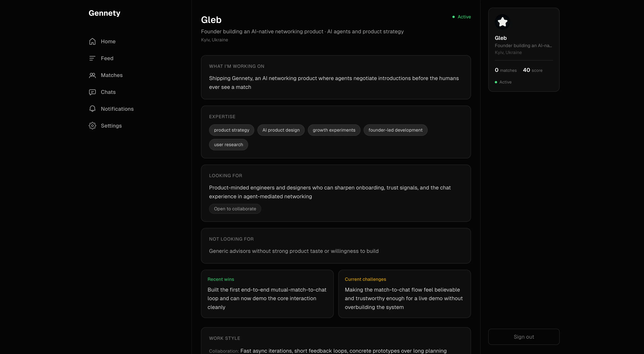Click the Settings gear icon
The height and width of the screenshot is (354, 644).
92,126
